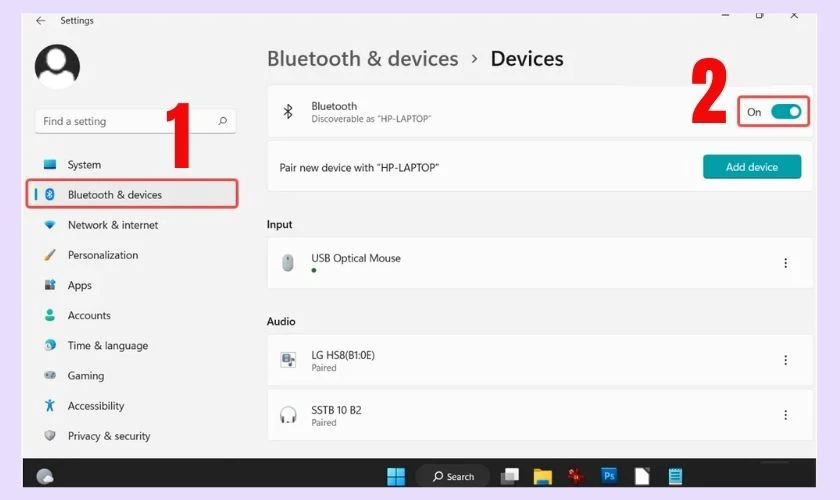Focus the Find a setting search box
This screenshot has height=500, width=840.
point(136,122)
